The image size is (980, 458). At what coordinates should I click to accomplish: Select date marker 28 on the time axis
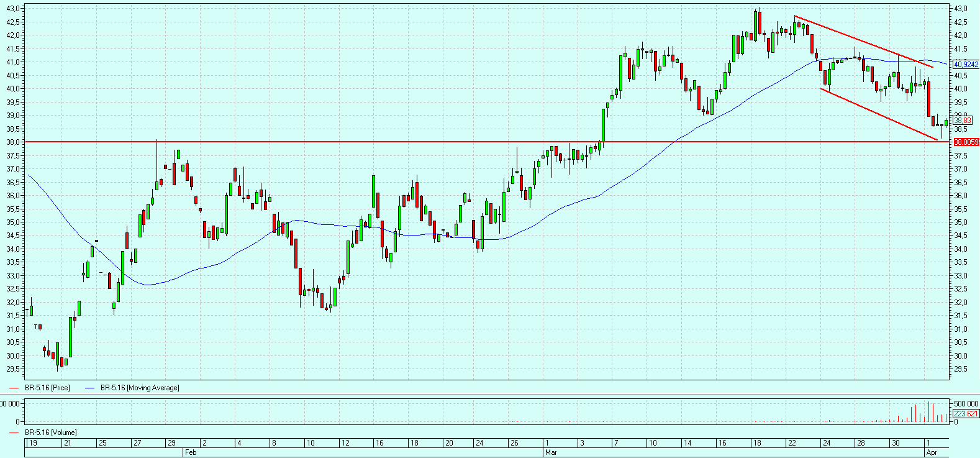point(861,443)
